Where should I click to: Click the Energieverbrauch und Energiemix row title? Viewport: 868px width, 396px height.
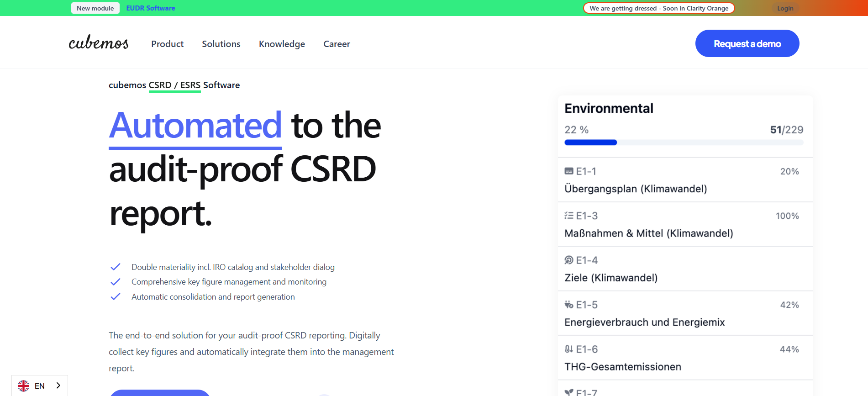(645, 322)
